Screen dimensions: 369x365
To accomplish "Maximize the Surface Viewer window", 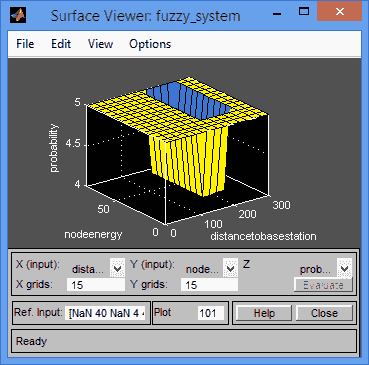I will [x=304, y=12].
